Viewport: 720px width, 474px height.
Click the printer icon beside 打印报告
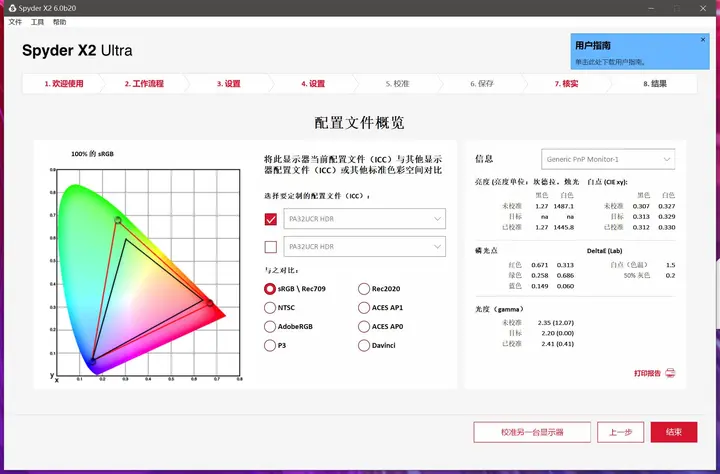point(670,373)
